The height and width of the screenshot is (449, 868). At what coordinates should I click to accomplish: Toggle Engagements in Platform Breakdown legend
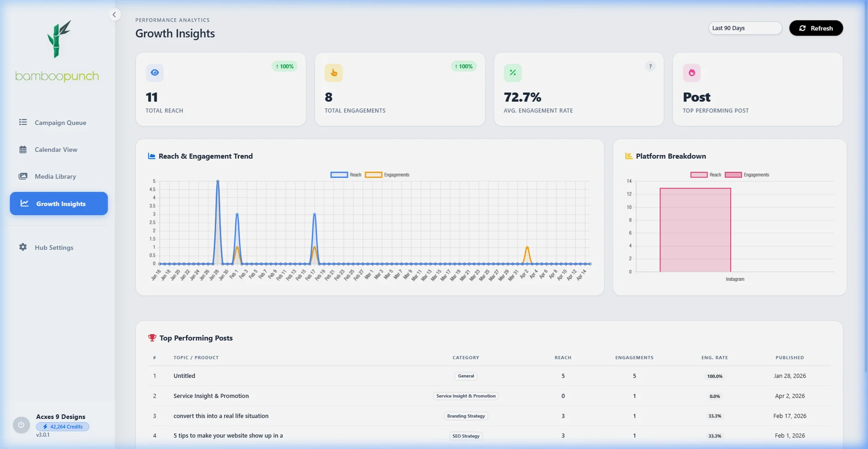747,175
